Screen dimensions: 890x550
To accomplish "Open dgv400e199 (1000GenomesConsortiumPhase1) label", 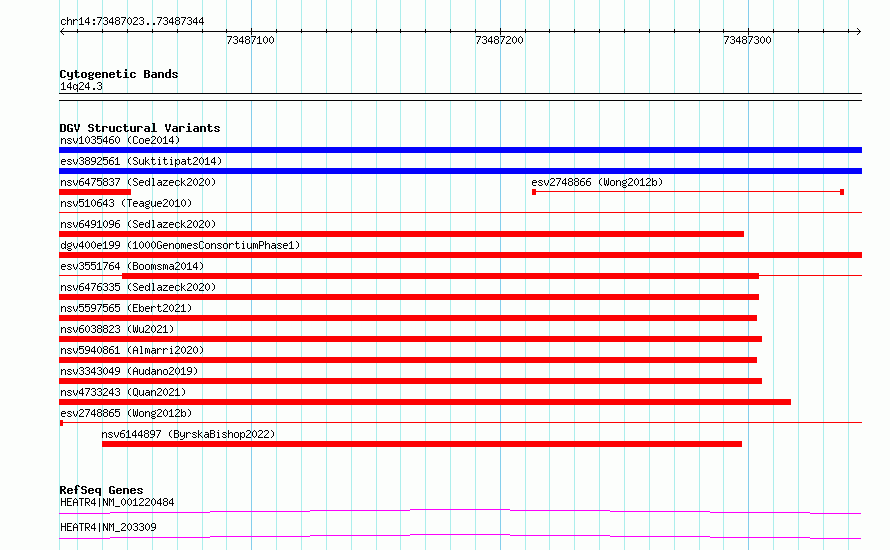I will click(180, 245).
